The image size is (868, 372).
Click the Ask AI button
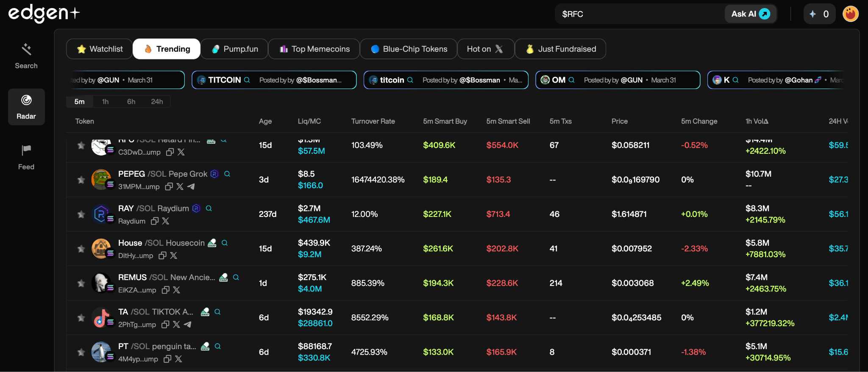point(750,14)
